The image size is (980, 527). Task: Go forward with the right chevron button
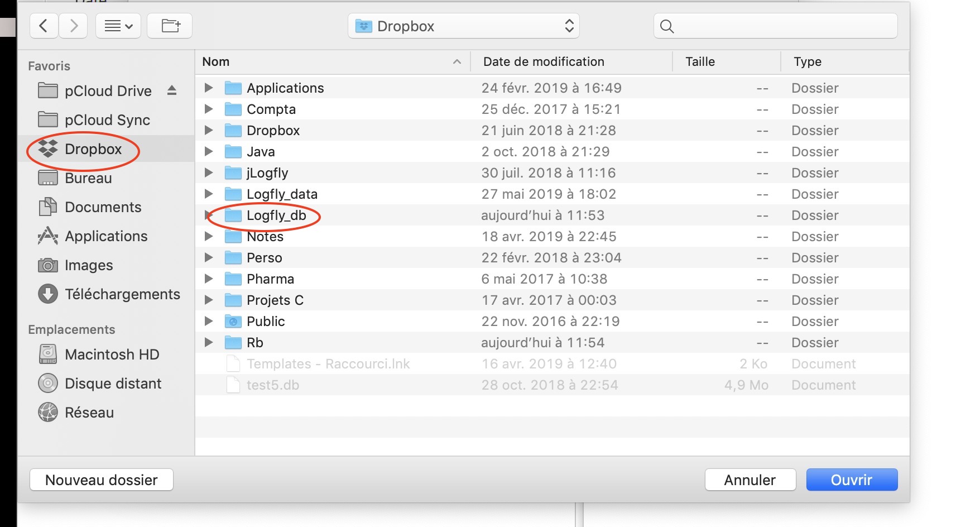pos(73,26)
